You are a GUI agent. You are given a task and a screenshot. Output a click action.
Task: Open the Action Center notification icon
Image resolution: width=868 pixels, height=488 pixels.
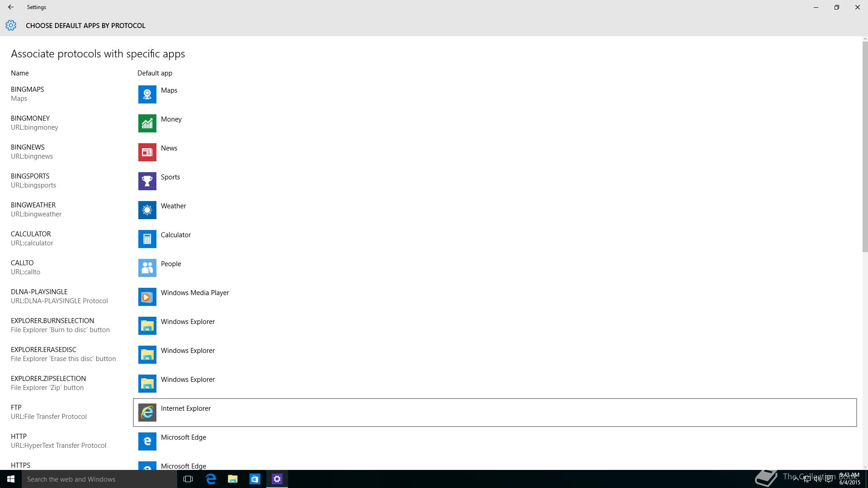829,479
